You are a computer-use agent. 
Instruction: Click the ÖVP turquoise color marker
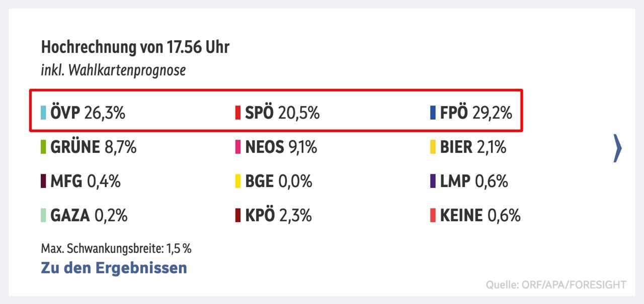pos(43,113)
